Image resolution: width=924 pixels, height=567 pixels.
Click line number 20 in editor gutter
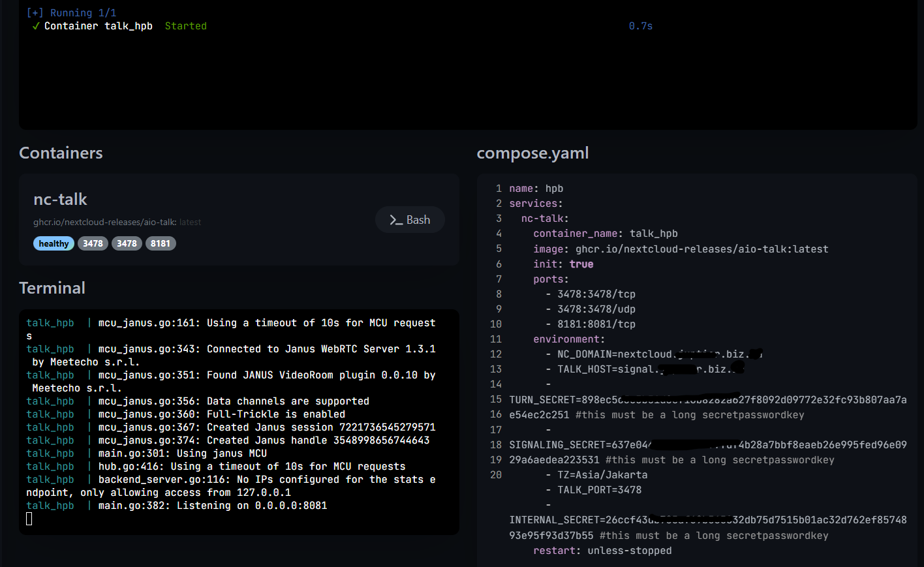coord(496,475)
